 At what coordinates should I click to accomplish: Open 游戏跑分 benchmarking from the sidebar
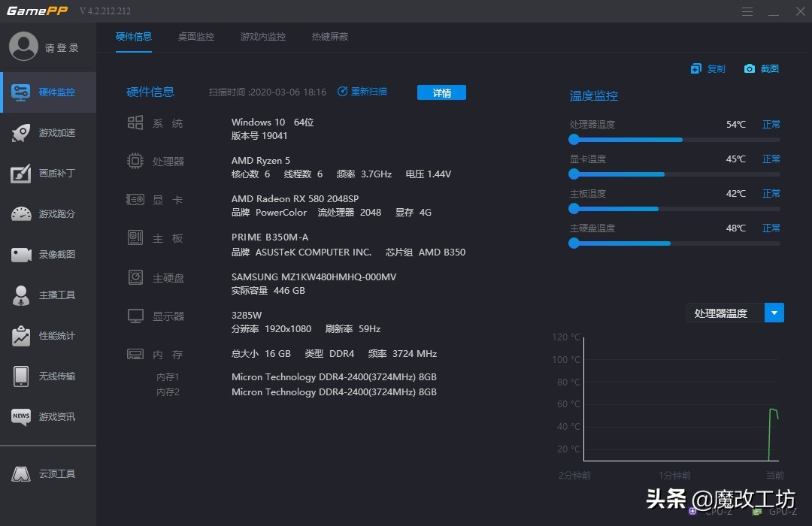pyautogui.click(x=48, y=214)
